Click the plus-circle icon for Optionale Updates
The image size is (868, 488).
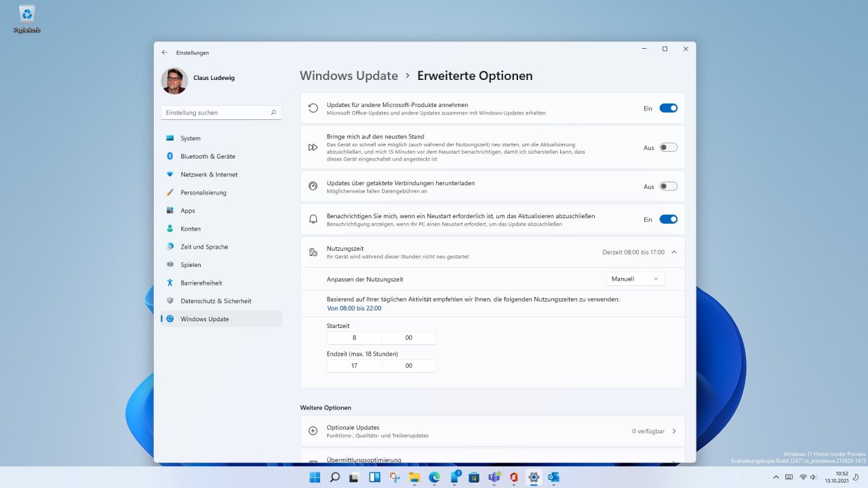pos(313,431)
